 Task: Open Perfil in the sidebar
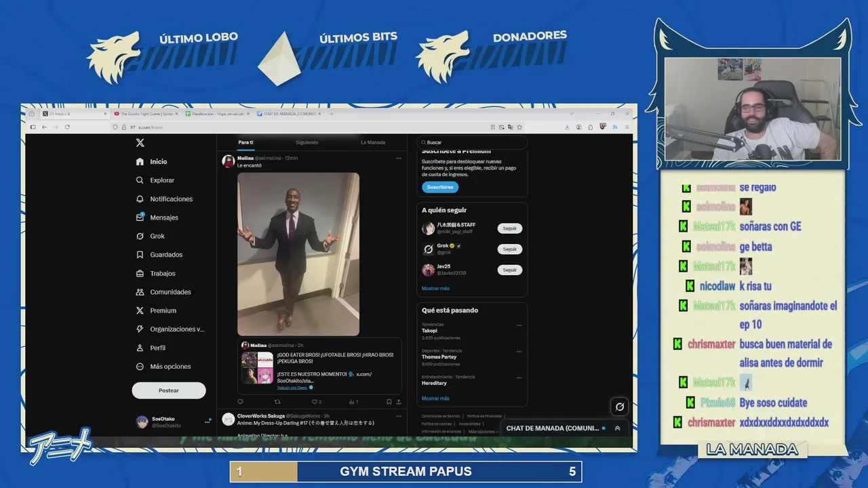pyautogui.click(x=140, y=348)
